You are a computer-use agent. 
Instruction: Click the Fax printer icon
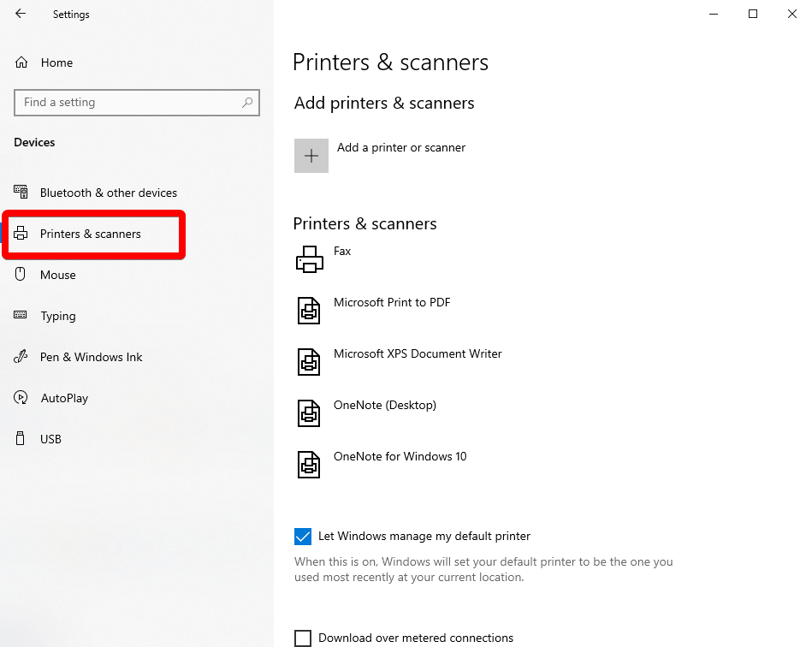coord(309,258)
